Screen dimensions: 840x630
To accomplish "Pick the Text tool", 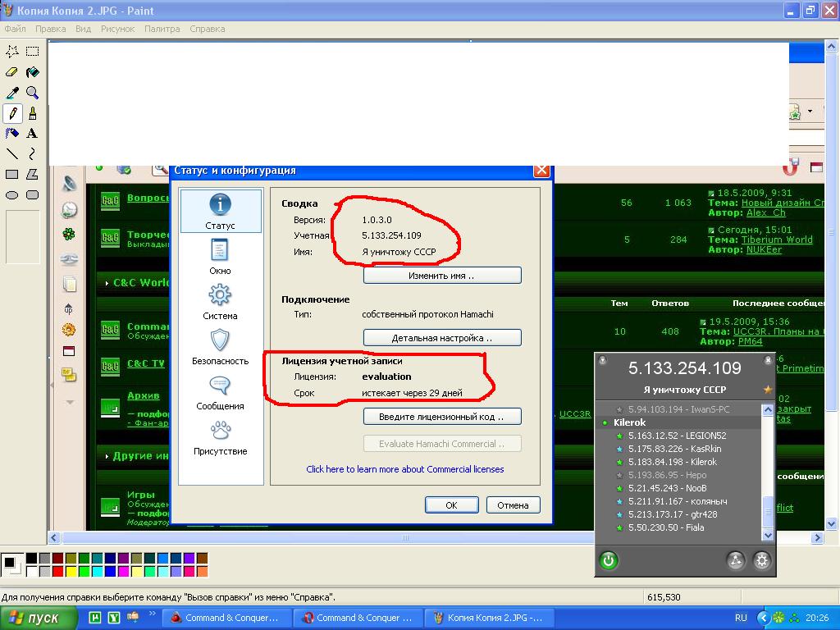I will click(x=32, y=134).
